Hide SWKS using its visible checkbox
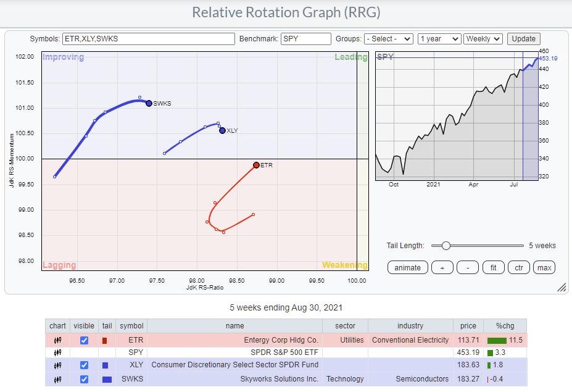The image size is (572, 392). pos(84,378)
